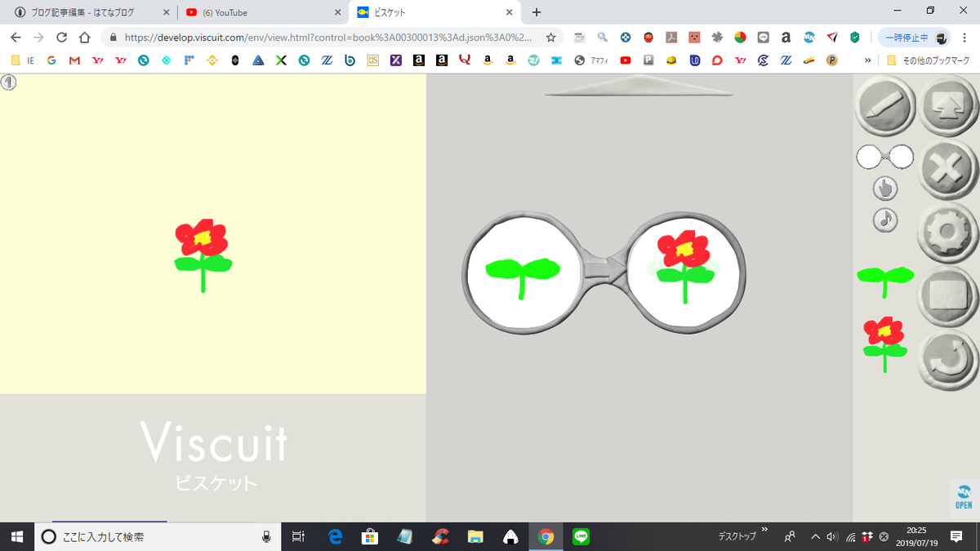980x551 pixels.
Task: Show hidden system tray icons
Action: click(815, 536)
